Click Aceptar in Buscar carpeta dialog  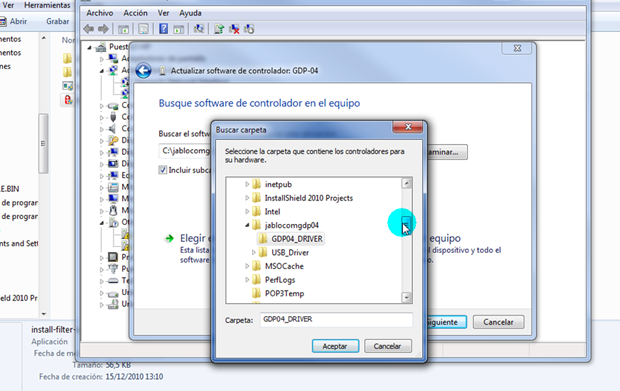point(335,346)
